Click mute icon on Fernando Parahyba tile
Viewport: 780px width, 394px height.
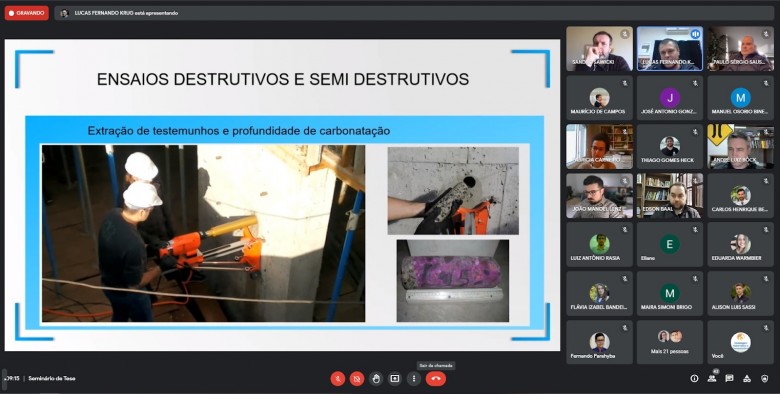[x=625, y=328]
